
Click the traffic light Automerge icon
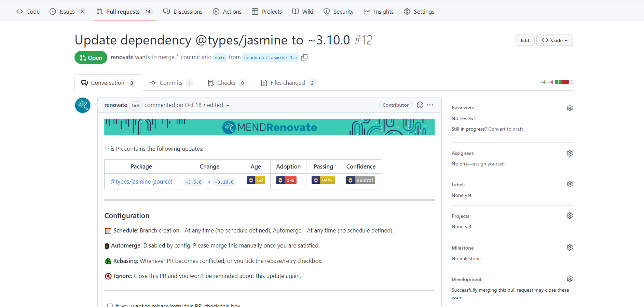(107, 246)
